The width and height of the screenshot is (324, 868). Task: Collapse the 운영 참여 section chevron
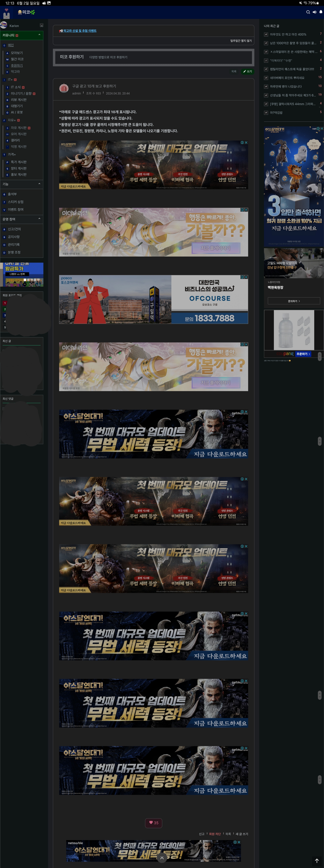coord(39,219)
